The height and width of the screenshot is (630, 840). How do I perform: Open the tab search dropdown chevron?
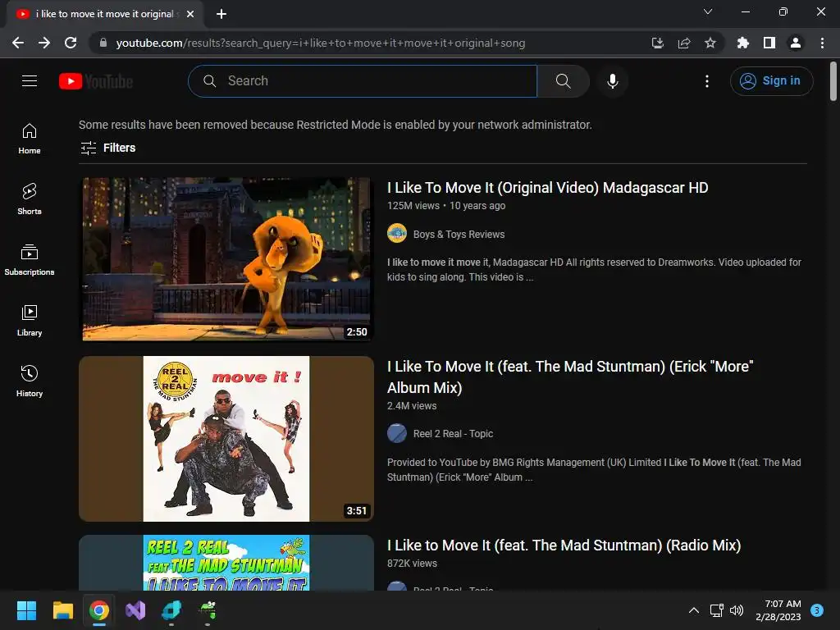point(708,11)
